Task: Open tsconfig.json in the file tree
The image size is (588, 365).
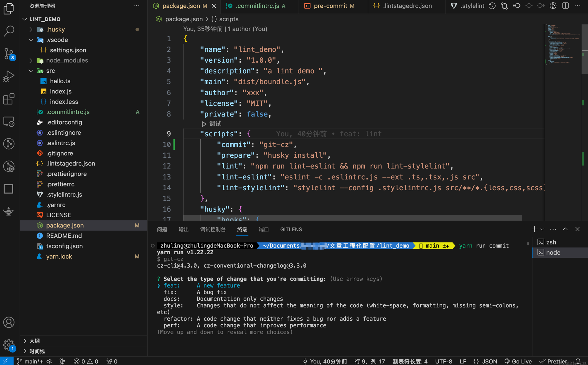Action: point(84,246)
